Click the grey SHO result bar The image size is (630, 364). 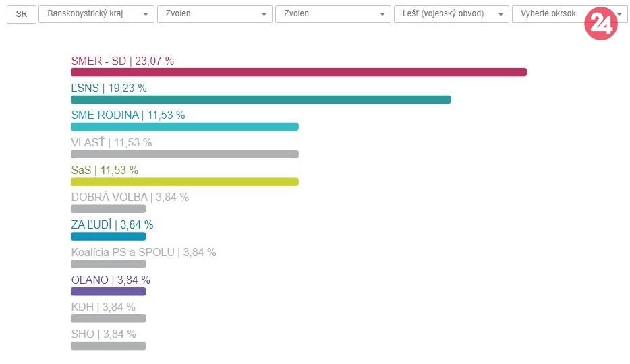point(108,346)
